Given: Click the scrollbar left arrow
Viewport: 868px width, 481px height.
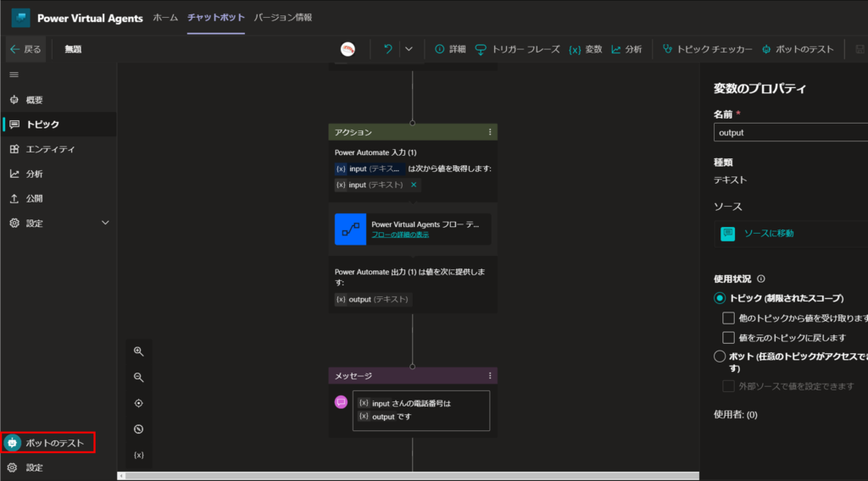Looking at the screenshot, I should (122, 475).
